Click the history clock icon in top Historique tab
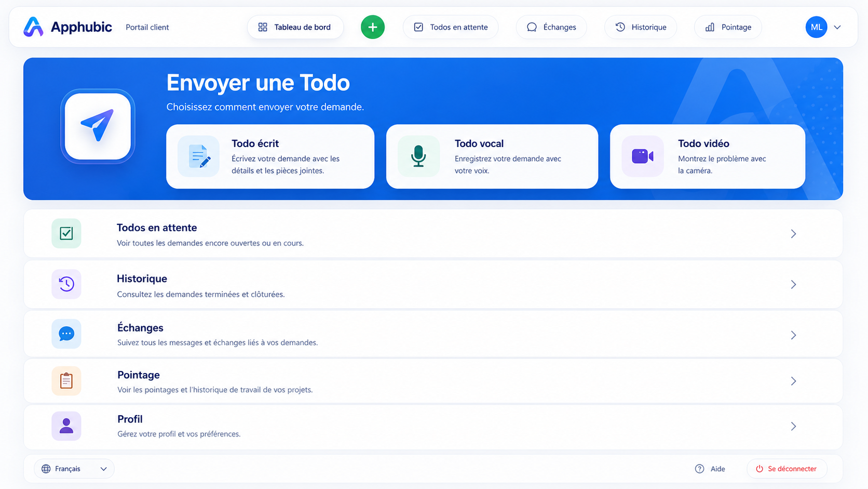This screenshot has height=489, width=868. pos(620,27)
